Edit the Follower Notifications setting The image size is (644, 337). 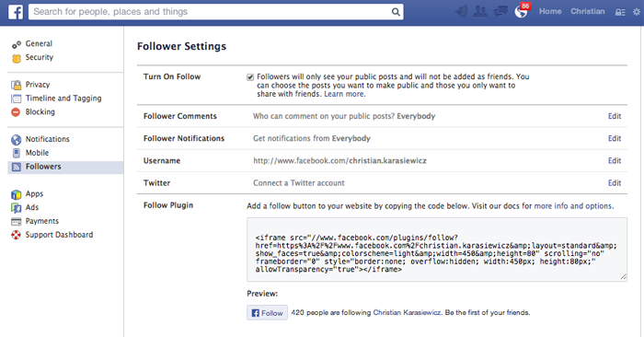click(615, 138)
